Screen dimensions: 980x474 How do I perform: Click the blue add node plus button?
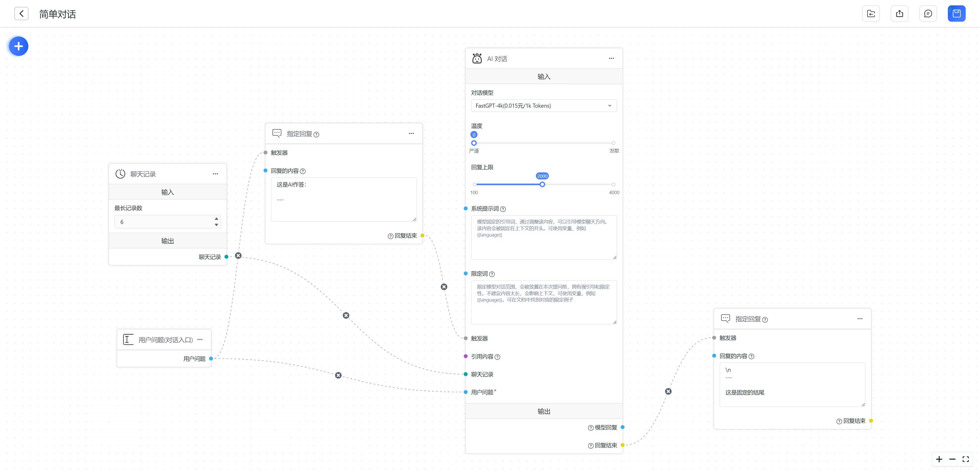(18, 46)
